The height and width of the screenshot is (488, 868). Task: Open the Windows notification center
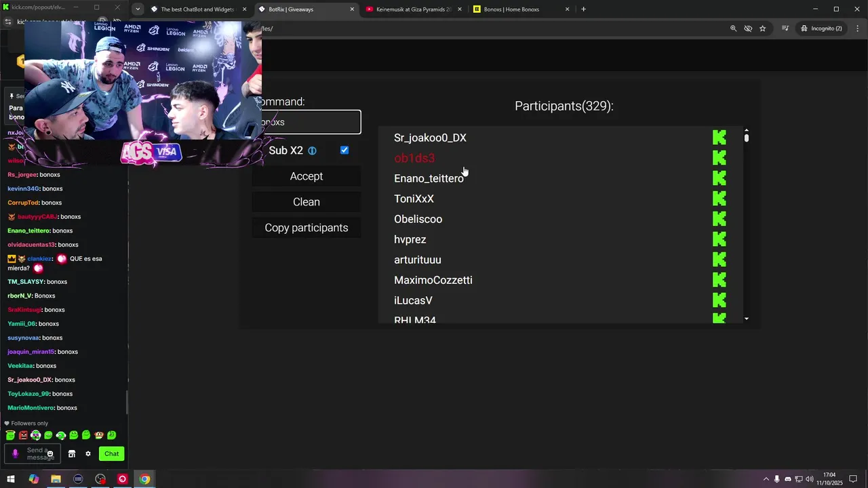(853, 479)
